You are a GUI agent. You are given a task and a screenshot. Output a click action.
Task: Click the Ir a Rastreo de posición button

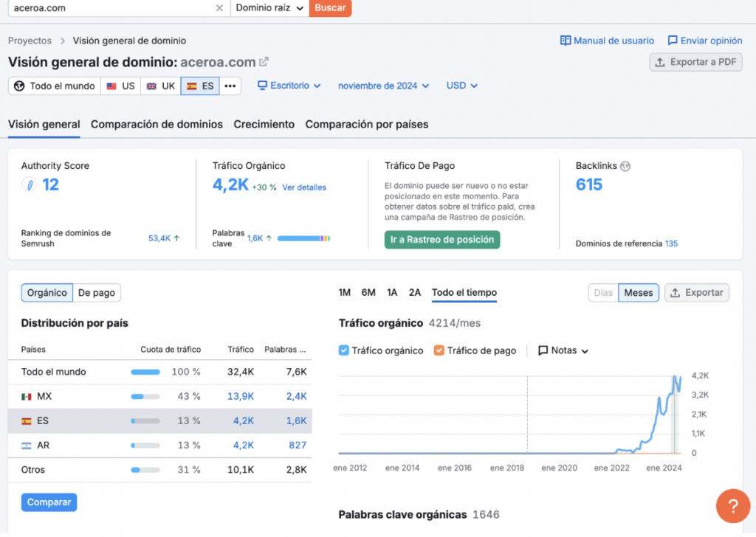[441, 240]
